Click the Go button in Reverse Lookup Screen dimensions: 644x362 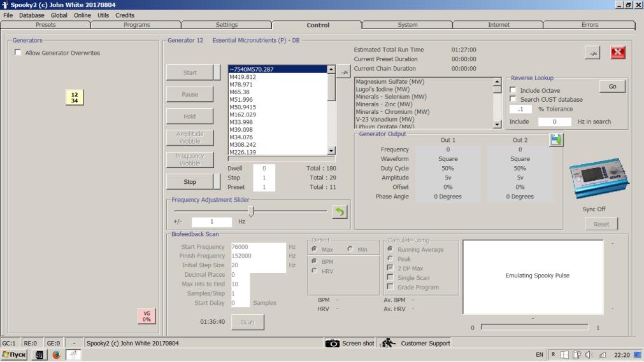pos(612,86)
